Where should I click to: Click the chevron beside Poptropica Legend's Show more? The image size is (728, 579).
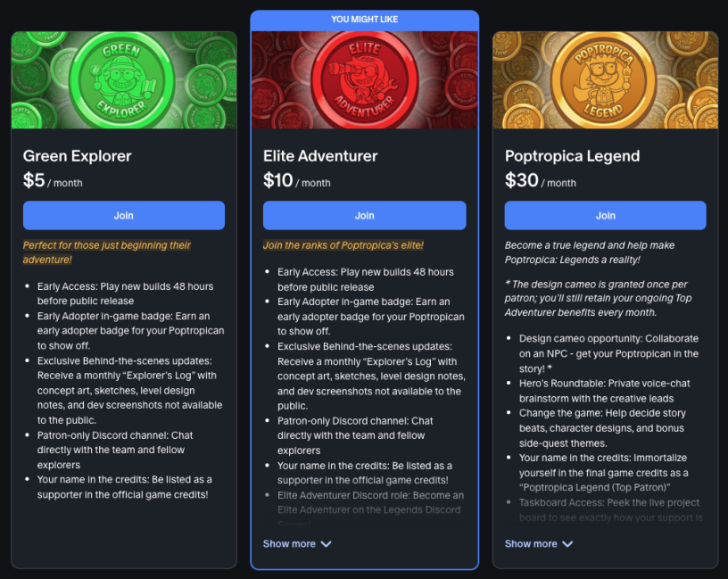click(x=567, y=544)
